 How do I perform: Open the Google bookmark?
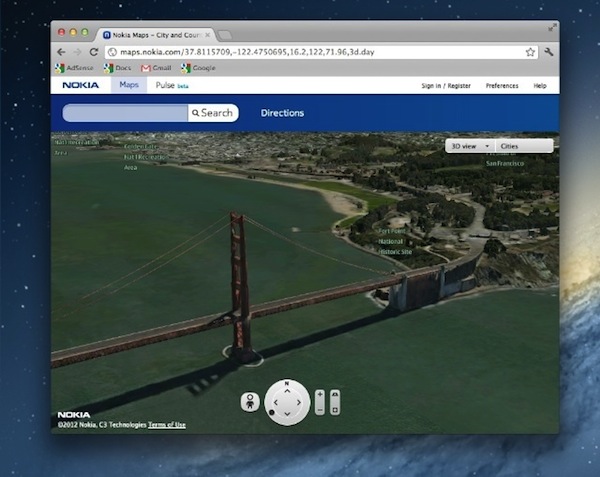(198, 68)
